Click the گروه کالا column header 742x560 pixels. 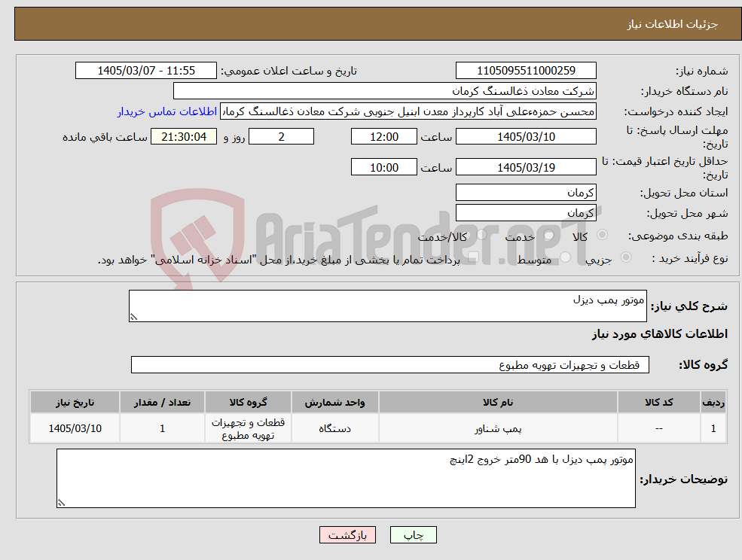coord(248,402)
